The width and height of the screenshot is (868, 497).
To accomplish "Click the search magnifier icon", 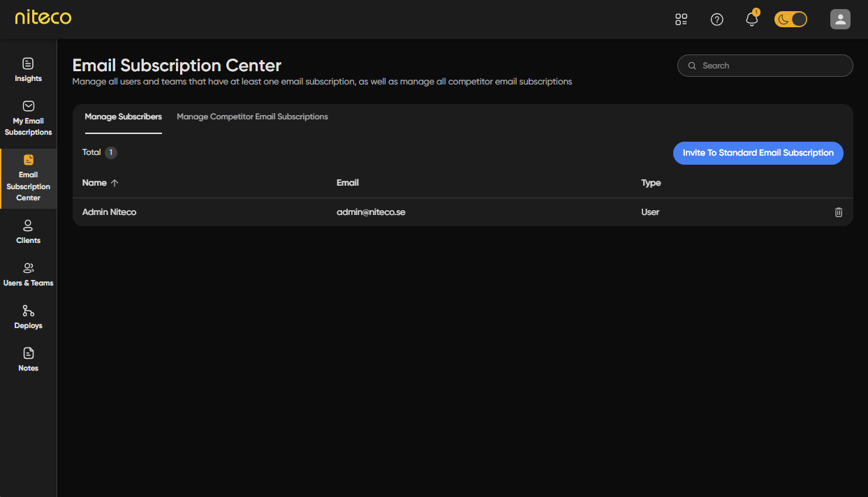I will 692,66.
